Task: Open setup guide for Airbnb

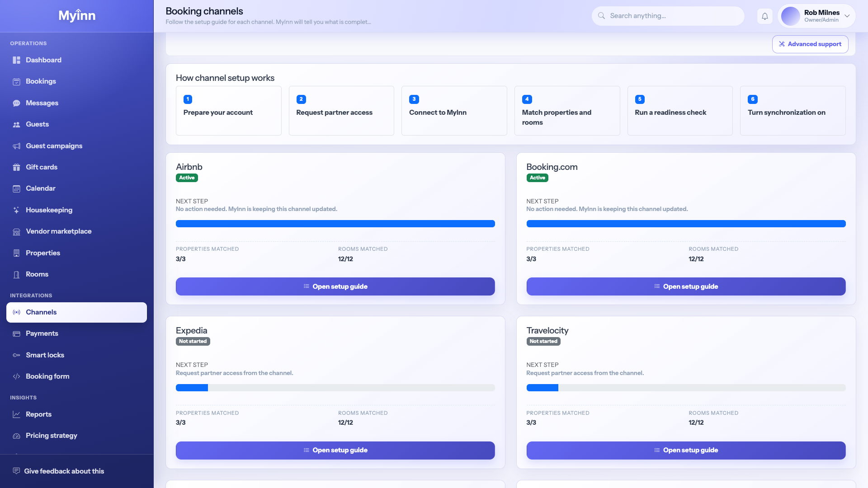Action: (335, 286)
